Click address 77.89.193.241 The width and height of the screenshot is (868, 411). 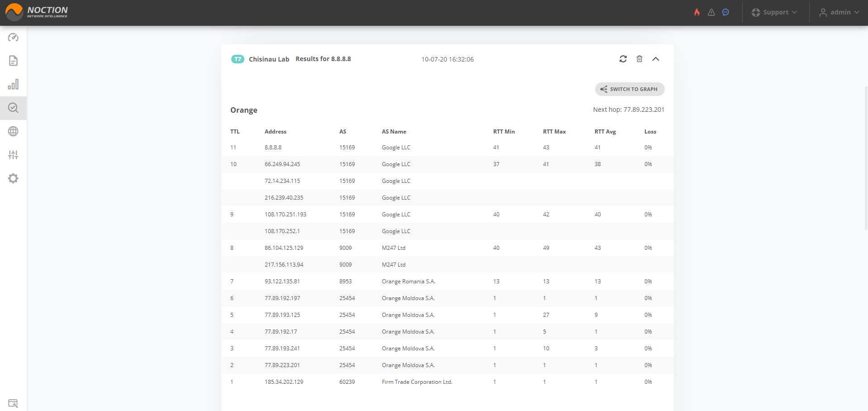[x=282, y=349]
